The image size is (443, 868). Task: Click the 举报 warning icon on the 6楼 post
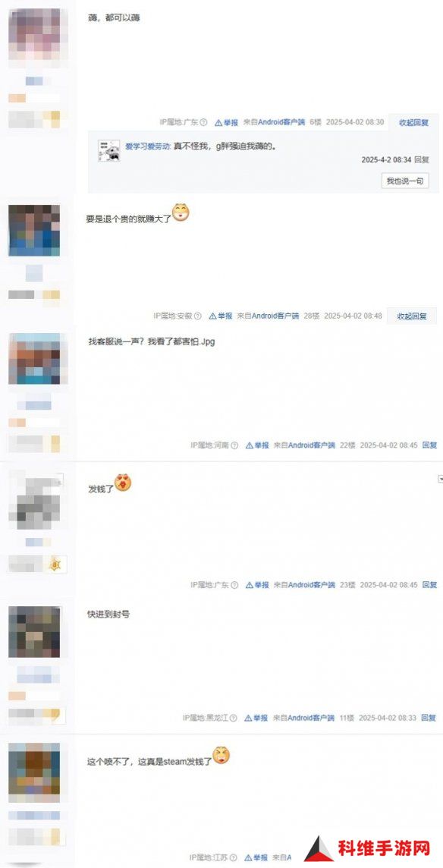(218, 122)
